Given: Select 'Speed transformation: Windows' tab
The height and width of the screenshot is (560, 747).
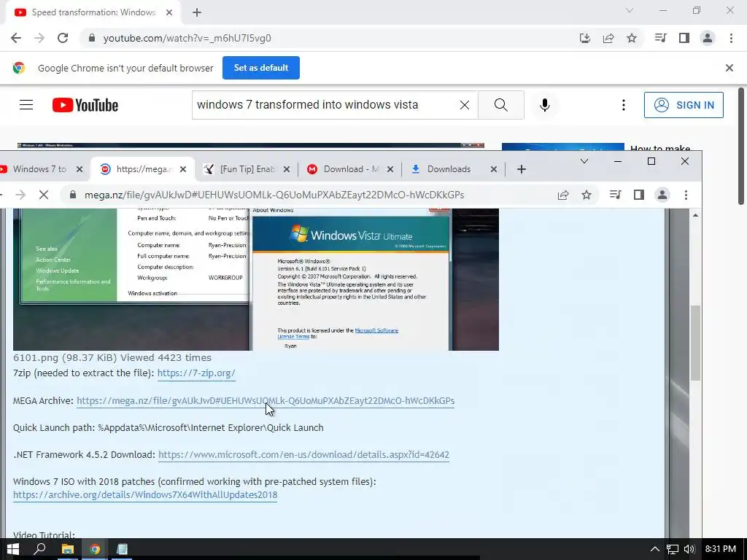Looking at the screenshot, I should coord(93,12).
